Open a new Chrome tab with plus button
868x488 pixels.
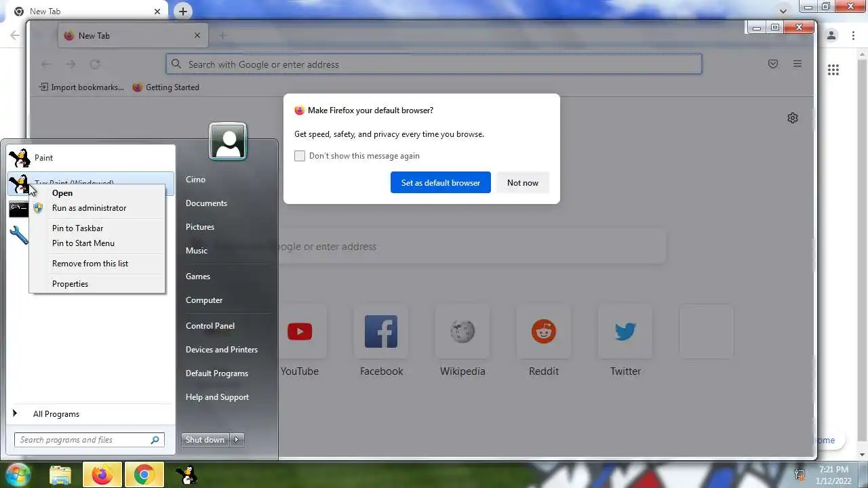[x=182, y=11]
